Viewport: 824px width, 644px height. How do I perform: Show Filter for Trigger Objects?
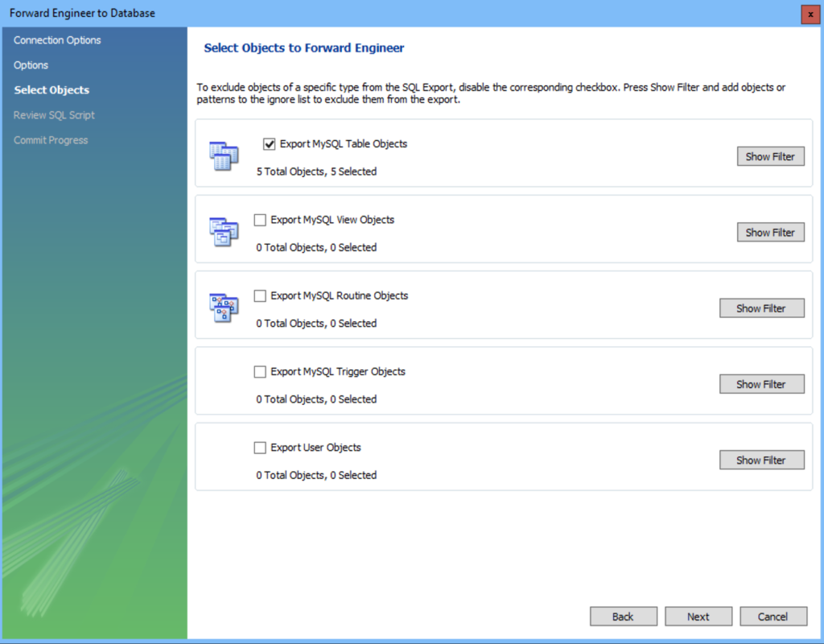click(761, 384)
